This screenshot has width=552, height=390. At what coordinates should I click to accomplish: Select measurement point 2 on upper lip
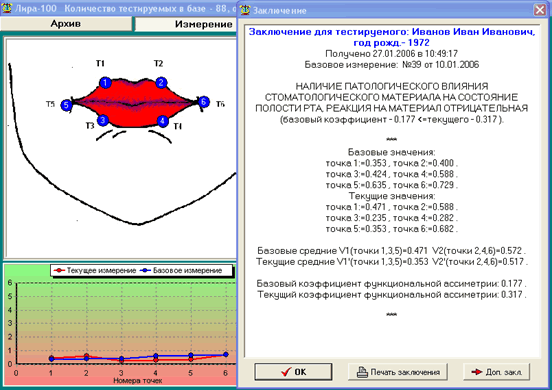tap(161, 83)
